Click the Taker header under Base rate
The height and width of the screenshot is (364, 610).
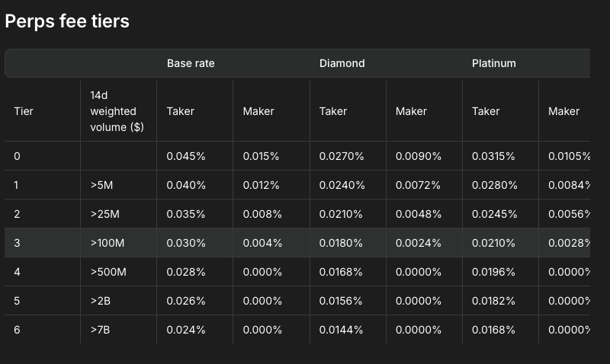[x=180, y=111]
